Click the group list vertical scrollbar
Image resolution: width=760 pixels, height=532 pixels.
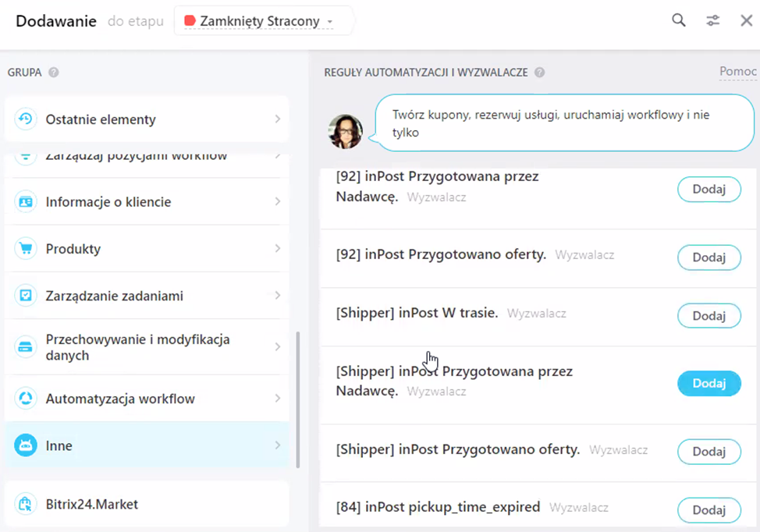[297, 399]
